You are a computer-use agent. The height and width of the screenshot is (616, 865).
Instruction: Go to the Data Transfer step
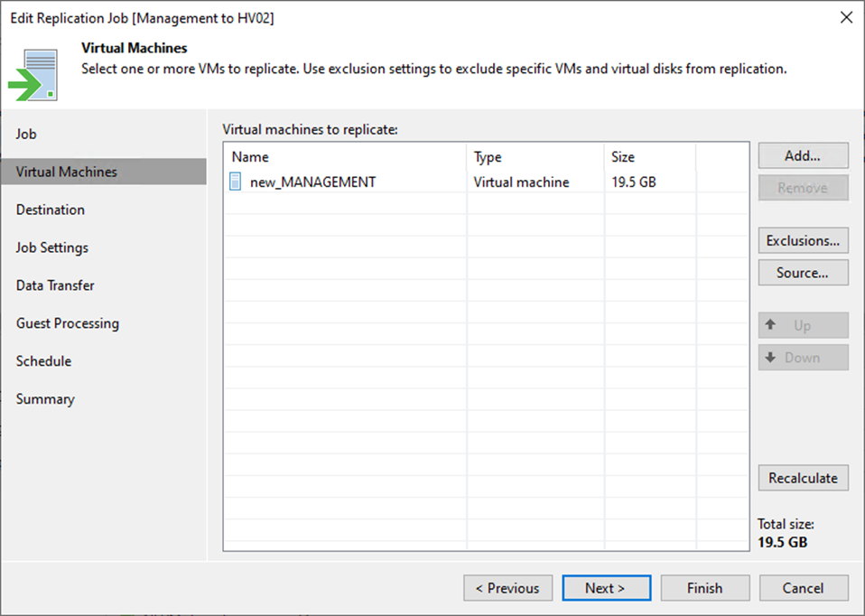click(54, 285)
